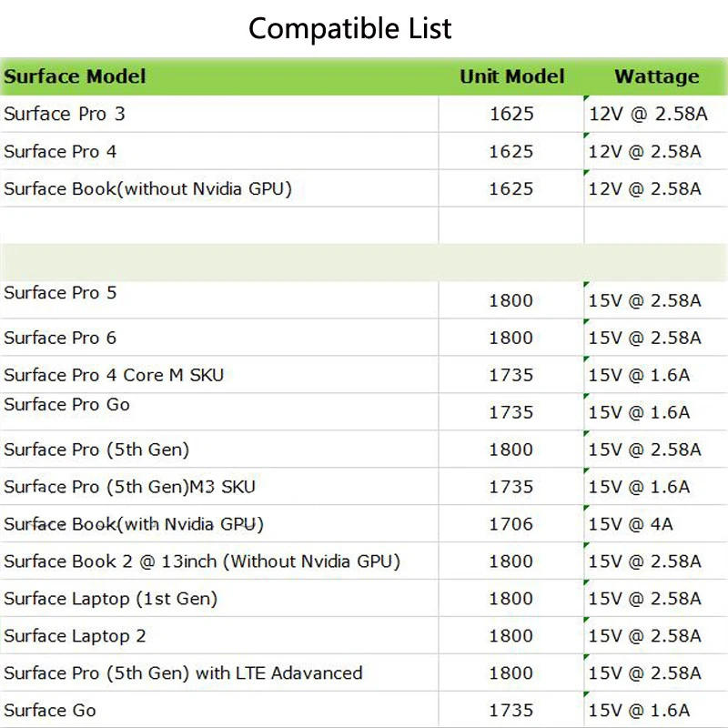Select the Surface Pro 4 Core M SKU cell
This screenshot has height=728, width=728.
pos(114,375)
